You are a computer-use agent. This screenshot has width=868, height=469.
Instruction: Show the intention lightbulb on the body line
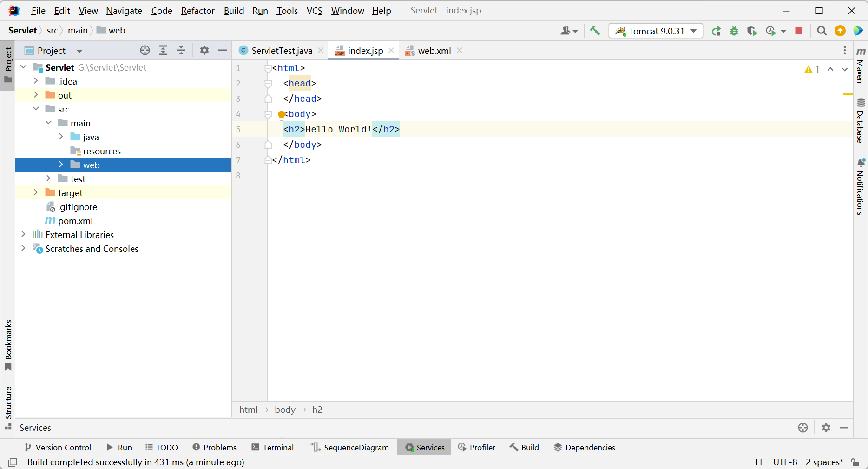[x=281, y=114]
